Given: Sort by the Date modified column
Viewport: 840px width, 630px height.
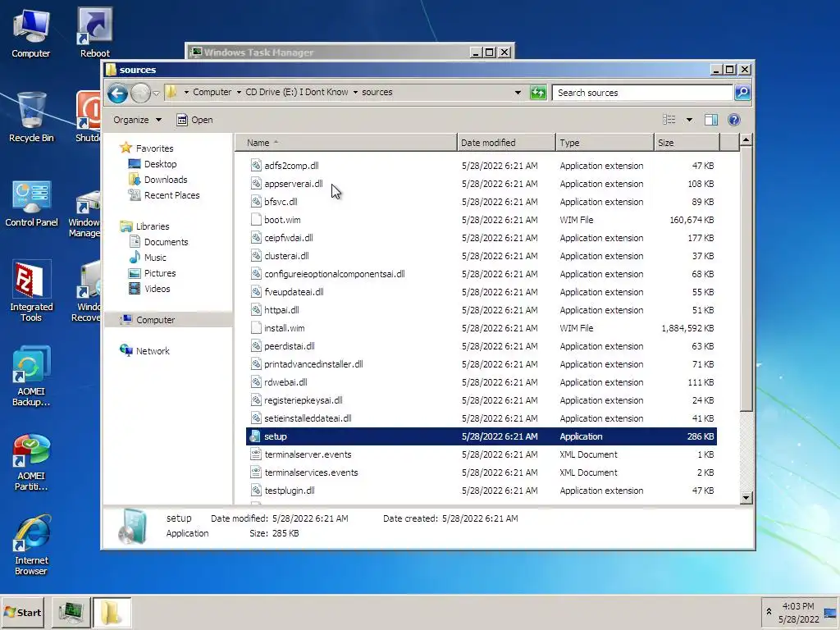Looking at the screenshot, I should [506, 143].
